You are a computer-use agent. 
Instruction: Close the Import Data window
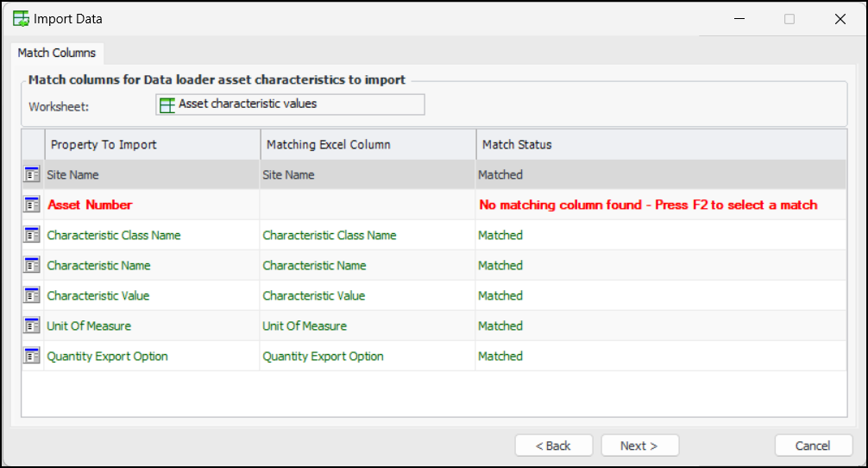point(840,19)
